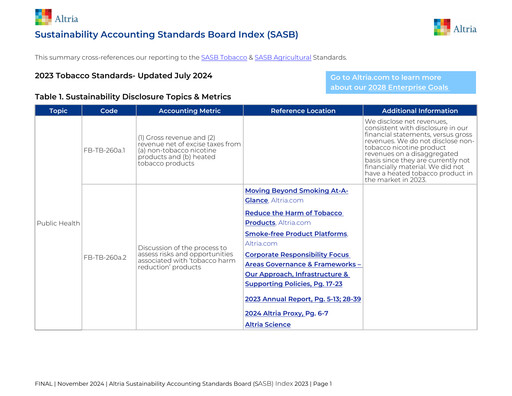Open 2024 Altria Proxy Pg. 6-7 link
Viewport: 512px width, 396px height.
(x=286, y=313)
